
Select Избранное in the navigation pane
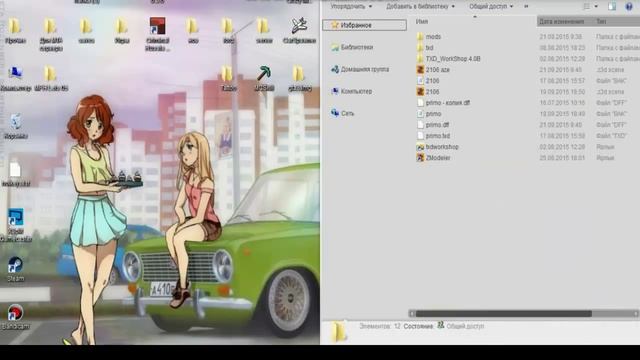(364, 25)
